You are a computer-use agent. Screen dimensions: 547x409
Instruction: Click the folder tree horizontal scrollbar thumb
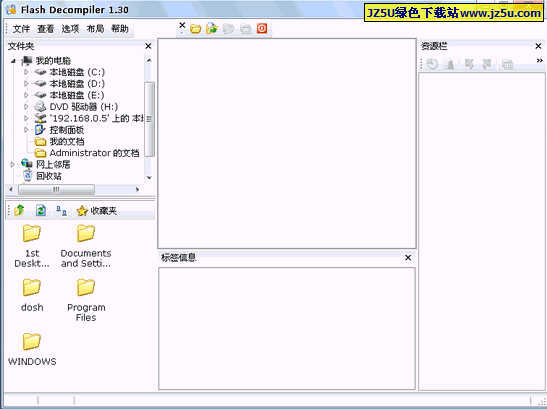pyautogui.click(x=56, y=189)
